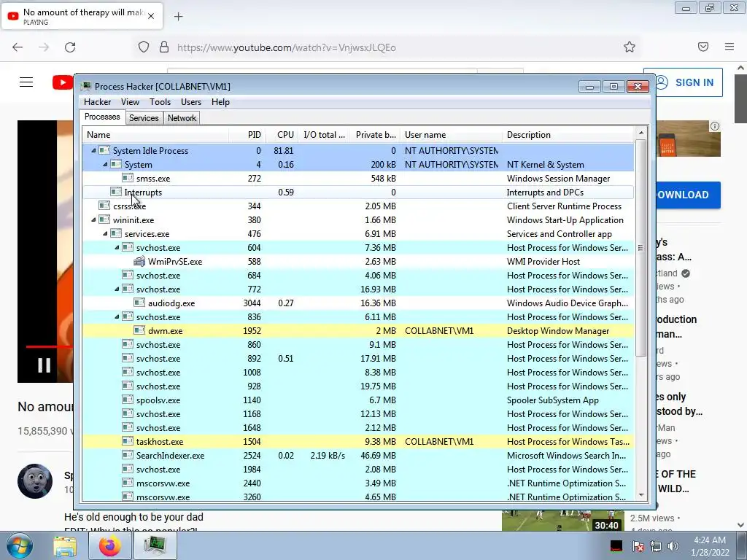Sort by the Description column header
The image size is (747, 560).
[568, 135]
